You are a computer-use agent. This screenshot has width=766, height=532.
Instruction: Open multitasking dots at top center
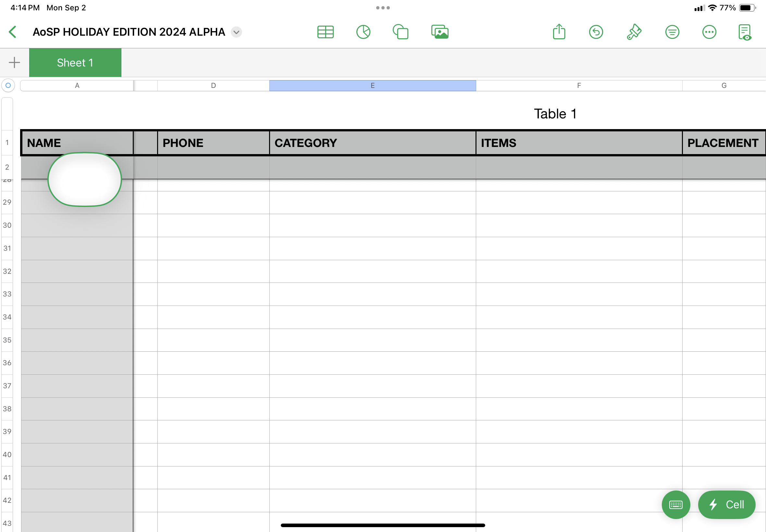pos(383,7)
